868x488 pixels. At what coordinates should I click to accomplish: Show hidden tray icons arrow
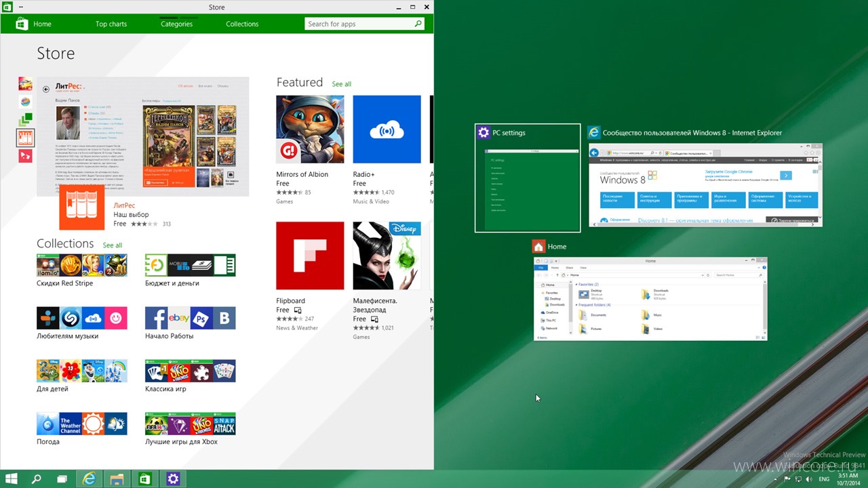pyautogui.click(x=775, y=479)
